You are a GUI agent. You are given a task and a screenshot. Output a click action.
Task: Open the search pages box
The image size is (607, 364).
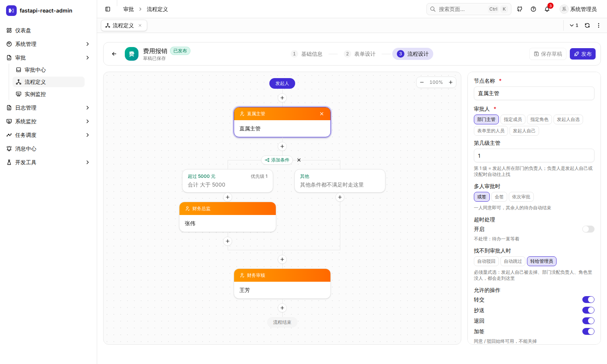[x=469, y=9]
